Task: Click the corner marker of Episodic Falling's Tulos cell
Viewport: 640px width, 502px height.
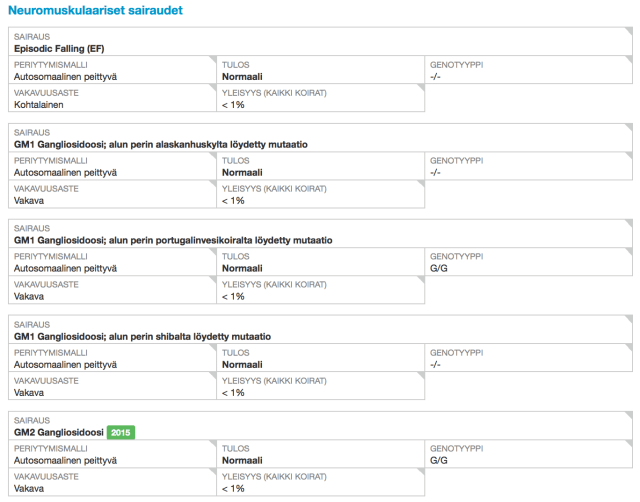Action: pos(420,61)
